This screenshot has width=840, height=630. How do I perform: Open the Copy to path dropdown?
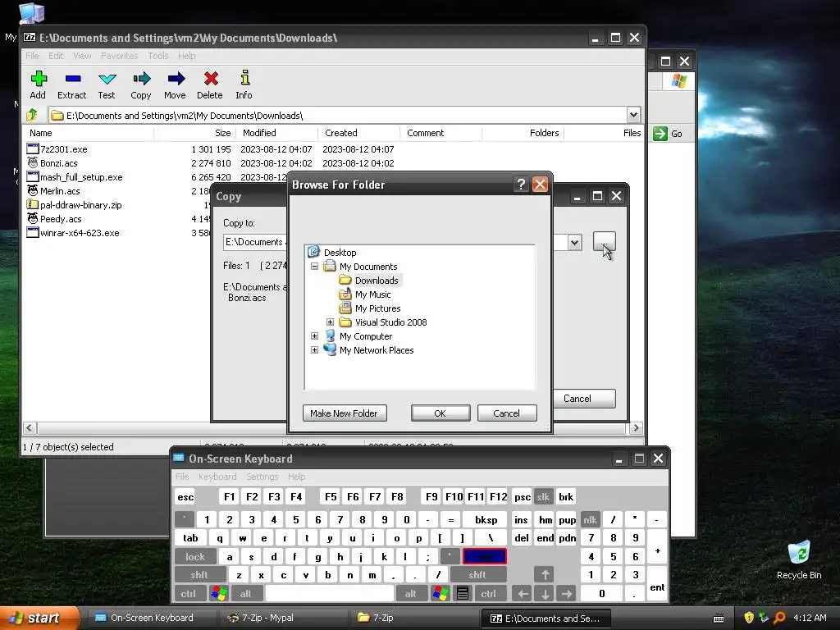[574, 242]
